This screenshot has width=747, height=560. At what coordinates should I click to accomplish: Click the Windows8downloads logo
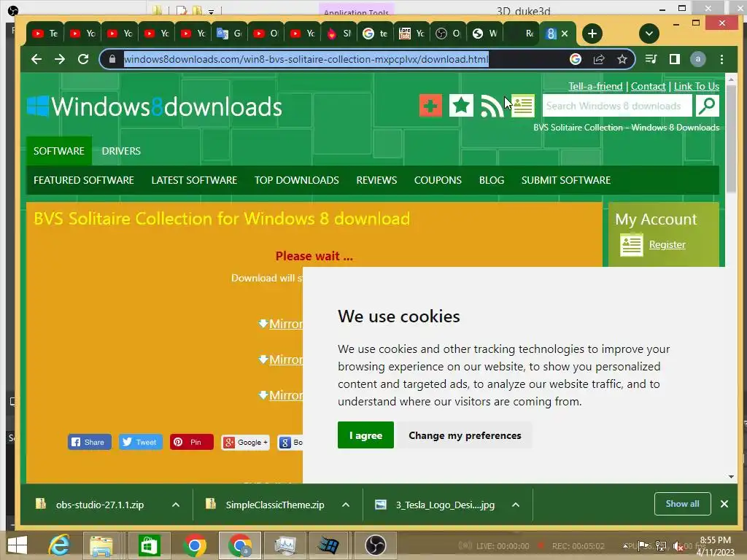[x=155, y=106]
